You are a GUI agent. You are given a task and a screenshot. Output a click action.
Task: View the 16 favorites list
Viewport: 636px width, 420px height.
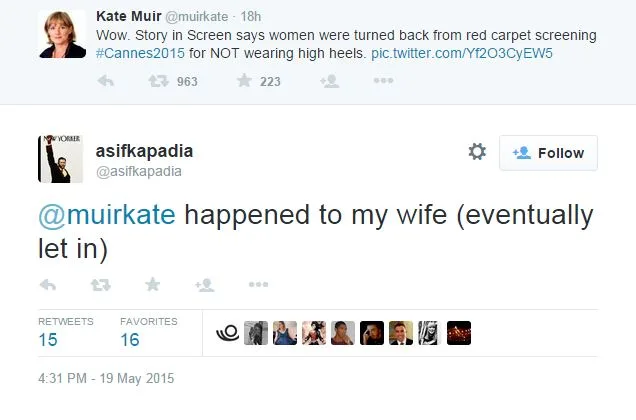(130, 340)
